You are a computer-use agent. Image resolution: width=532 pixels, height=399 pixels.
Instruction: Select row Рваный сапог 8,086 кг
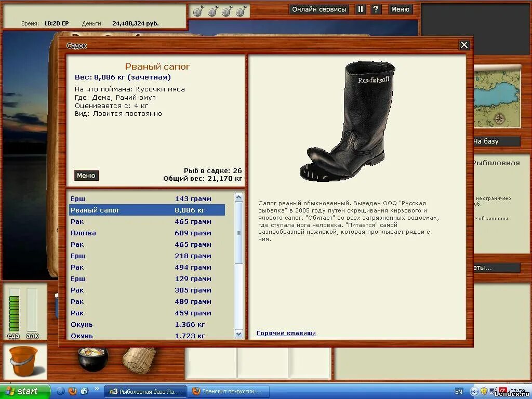(147, 210)
